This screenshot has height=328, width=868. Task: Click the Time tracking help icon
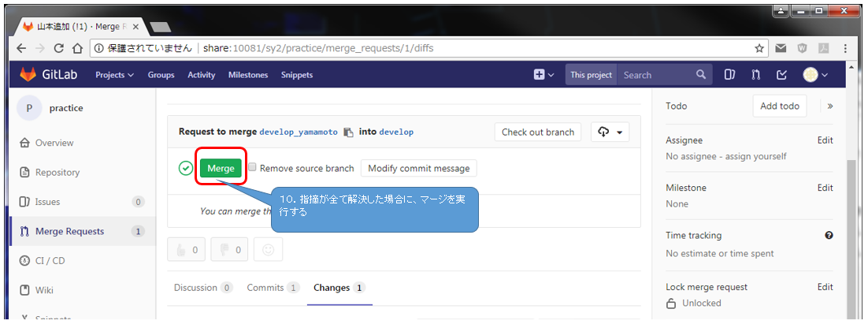(829, 236)
